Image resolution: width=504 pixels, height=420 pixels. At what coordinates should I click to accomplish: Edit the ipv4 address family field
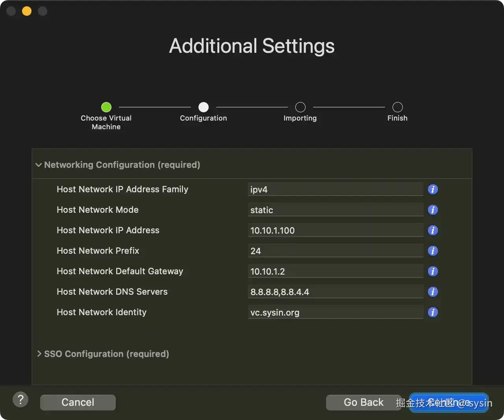[335, 190]
